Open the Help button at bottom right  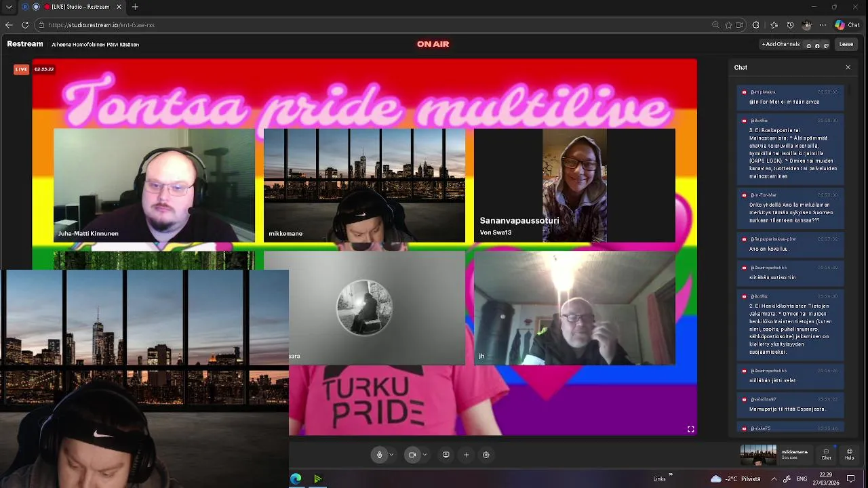850,454
